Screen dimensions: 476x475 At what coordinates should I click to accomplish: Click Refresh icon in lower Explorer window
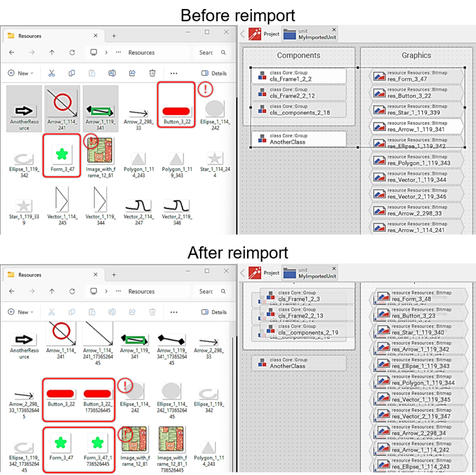coord(72,291)
